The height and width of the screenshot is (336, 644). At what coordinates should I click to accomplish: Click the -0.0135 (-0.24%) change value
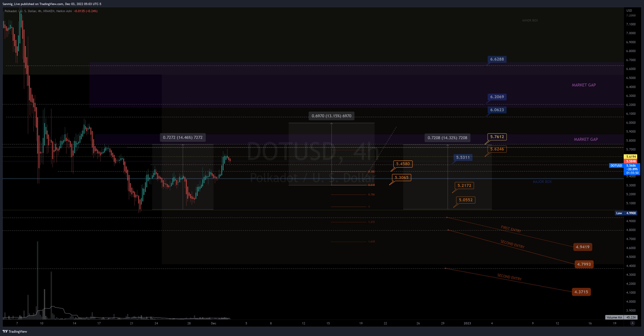coord(86,11)
